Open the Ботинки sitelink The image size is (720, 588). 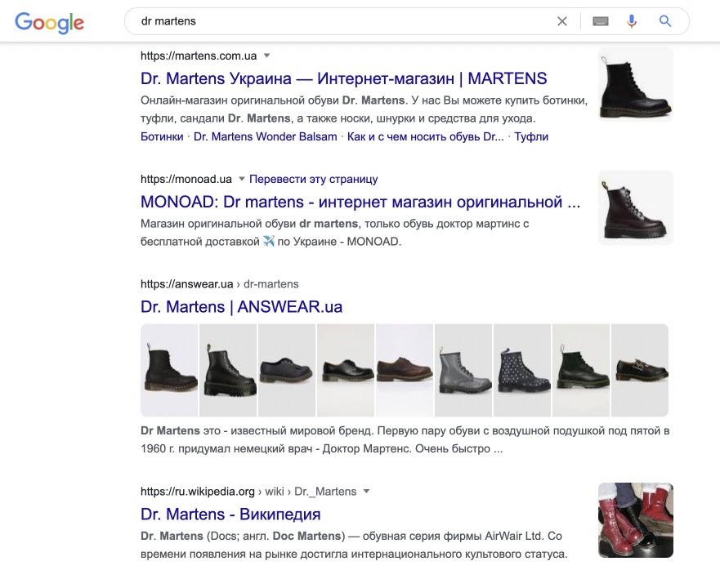(162, 136)
